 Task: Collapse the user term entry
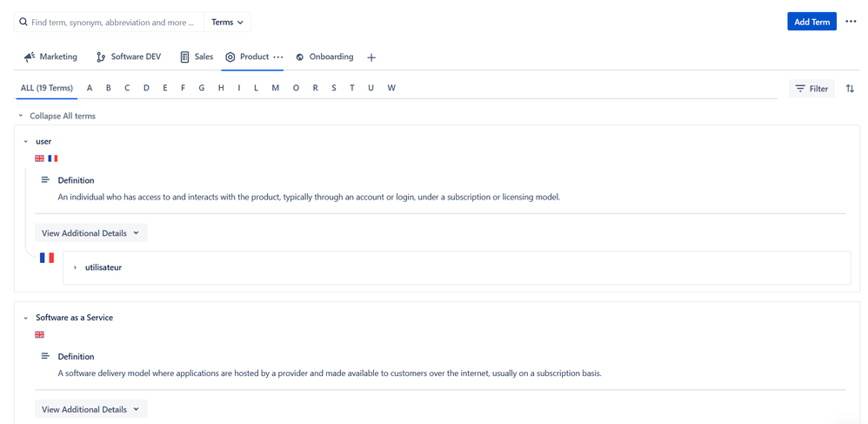(26, 141)
